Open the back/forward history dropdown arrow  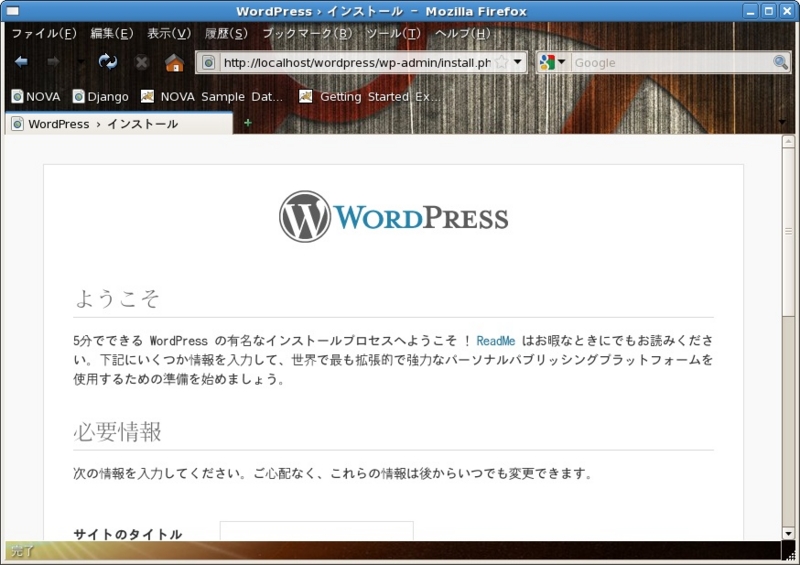(x=80, y=62)
